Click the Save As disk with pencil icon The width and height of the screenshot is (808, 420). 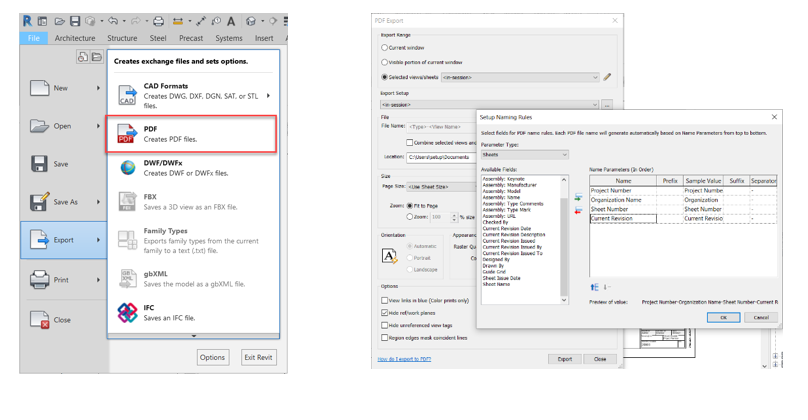tap(39, 201)
